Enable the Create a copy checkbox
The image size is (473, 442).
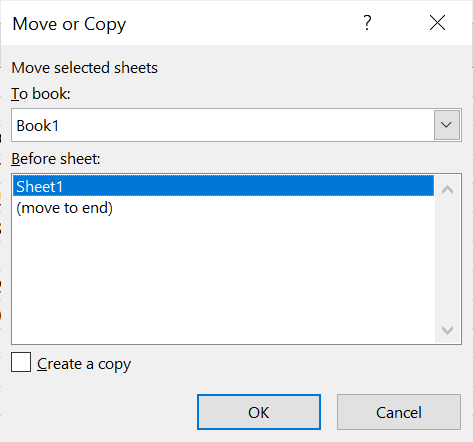[x=21, y=362]
